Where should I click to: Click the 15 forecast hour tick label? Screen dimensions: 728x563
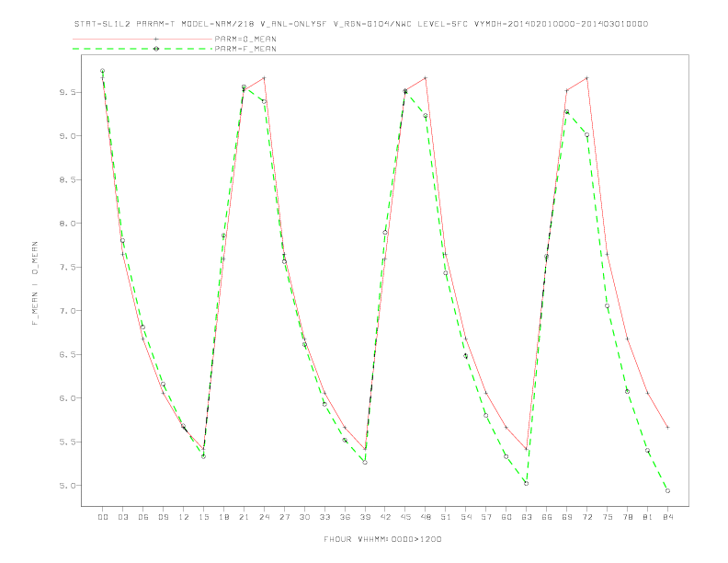click(203, 517)
